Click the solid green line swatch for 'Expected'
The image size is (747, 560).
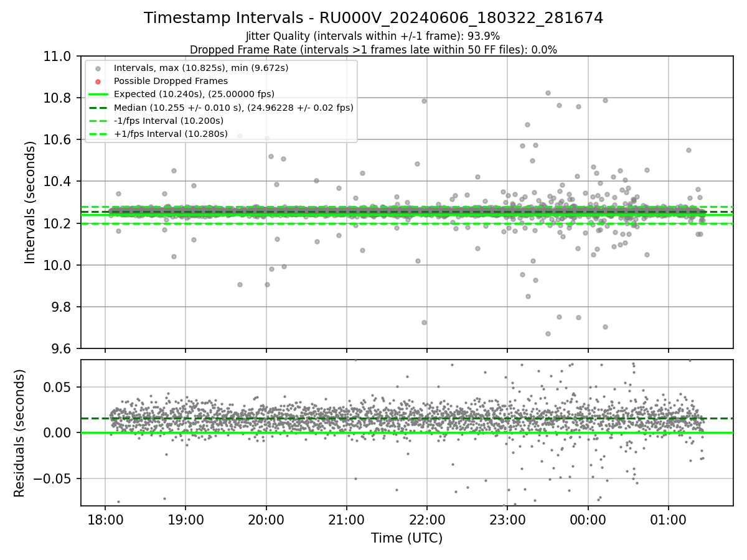pos(98,95)
